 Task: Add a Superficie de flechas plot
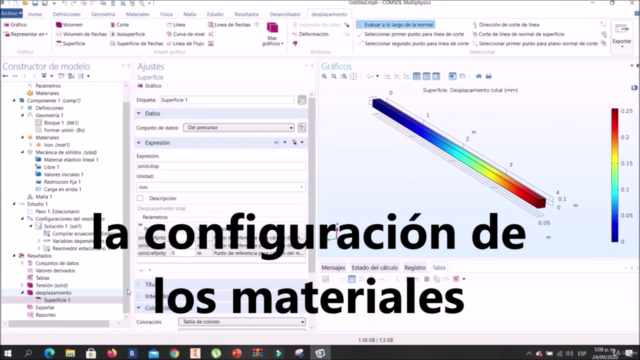[x=136, y=44]
